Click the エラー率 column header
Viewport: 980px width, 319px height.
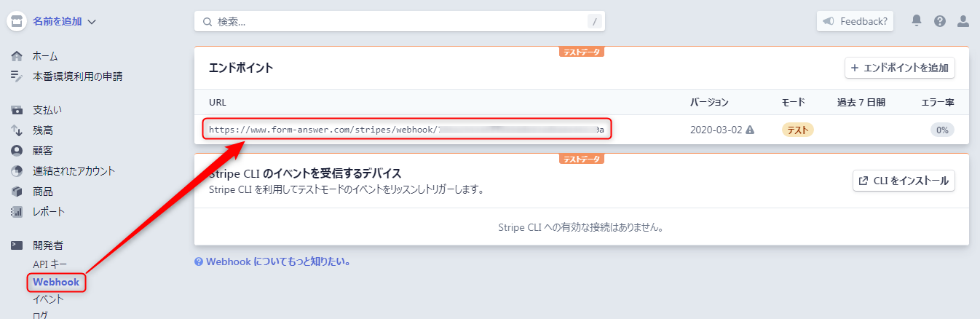pyautogui.click(x=938, y=102)
